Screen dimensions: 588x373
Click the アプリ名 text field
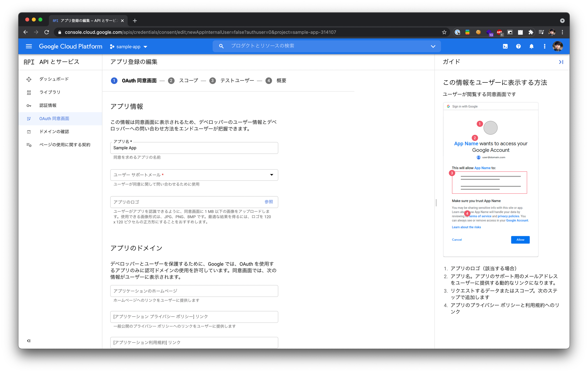[194, 148]
